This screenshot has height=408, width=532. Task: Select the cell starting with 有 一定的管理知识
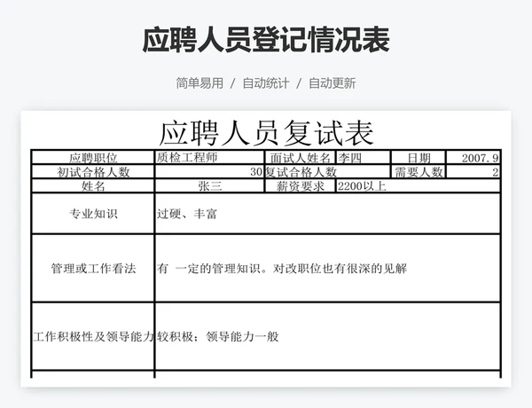coord(327,268)
